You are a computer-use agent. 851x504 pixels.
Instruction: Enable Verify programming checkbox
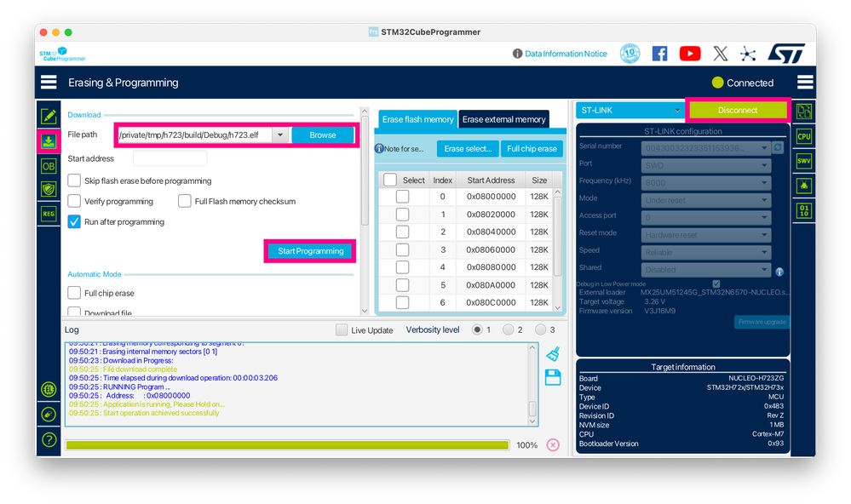point(74,201)
